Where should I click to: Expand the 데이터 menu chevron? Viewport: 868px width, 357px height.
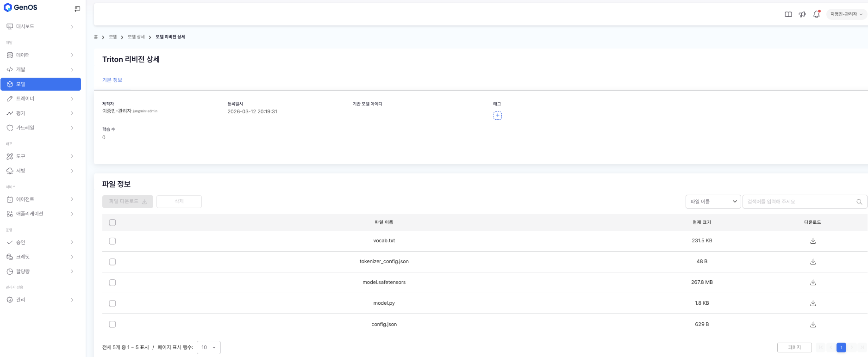(x=72, y=55)
